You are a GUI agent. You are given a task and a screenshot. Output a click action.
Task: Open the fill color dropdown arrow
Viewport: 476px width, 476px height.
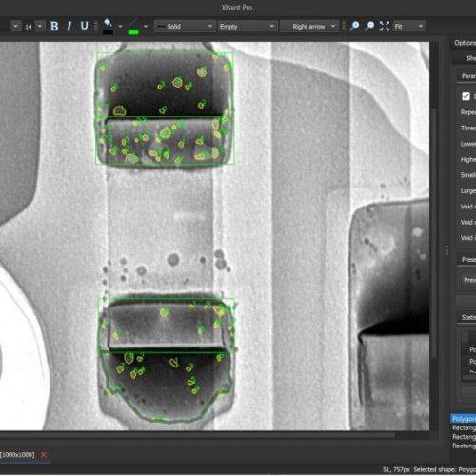tap(120, 27)
